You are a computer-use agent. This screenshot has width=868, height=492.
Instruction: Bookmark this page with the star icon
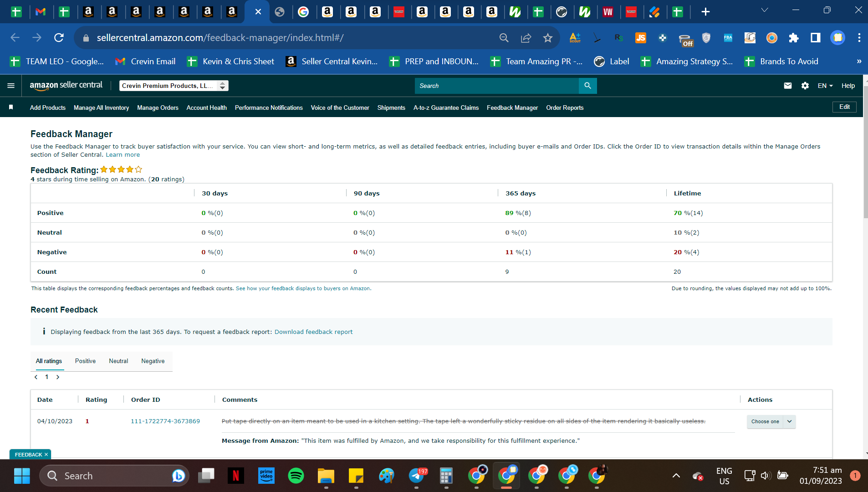(547, 38)
